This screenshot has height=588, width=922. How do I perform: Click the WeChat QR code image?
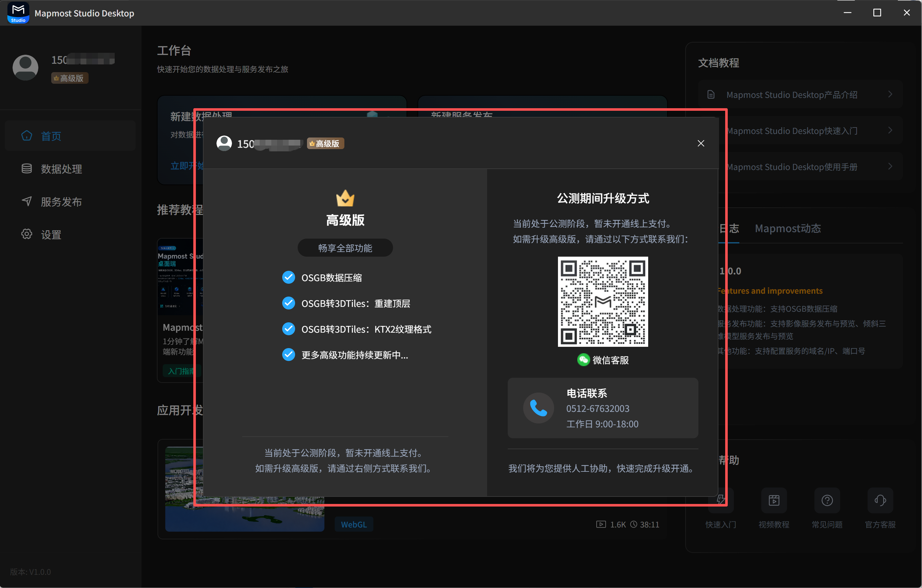point(603,302)
